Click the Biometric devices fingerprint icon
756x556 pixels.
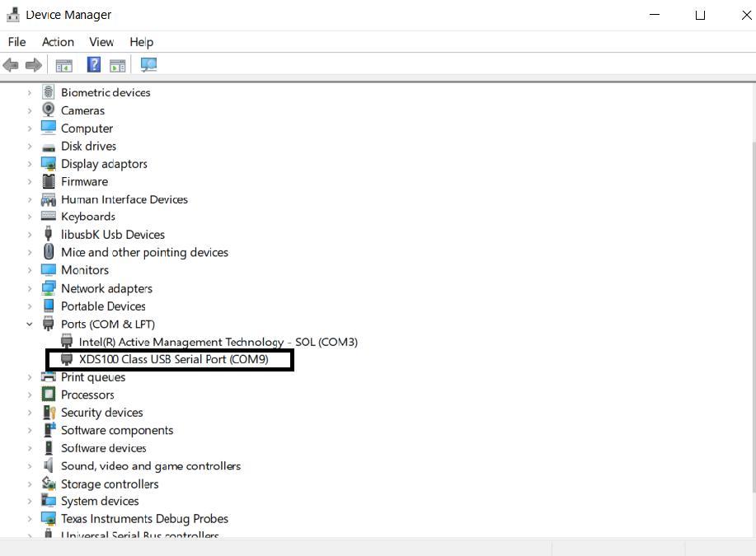[x=49, y=92]
